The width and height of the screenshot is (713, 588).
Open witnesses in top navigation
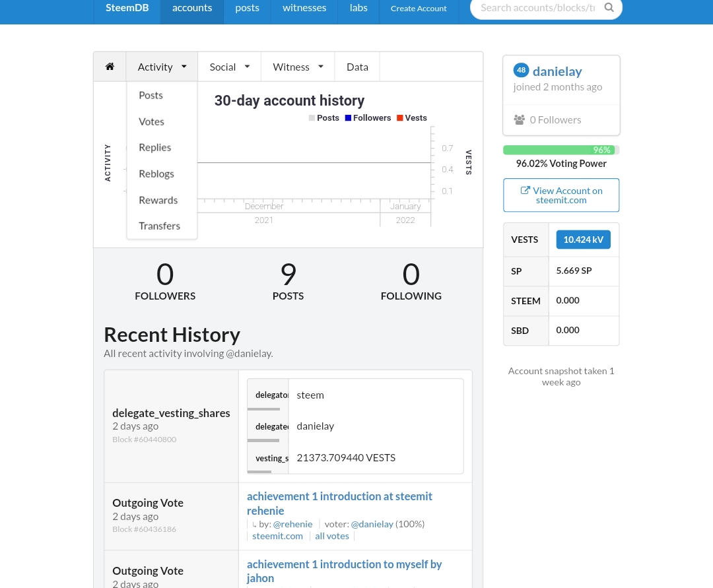(x=304, y=8)
